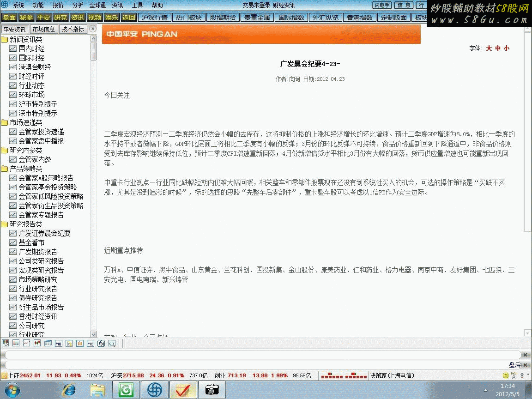Screen dimensions: 532x399
Task: Switch to the 技术指标 tab
Action: (x=73, y=29)
